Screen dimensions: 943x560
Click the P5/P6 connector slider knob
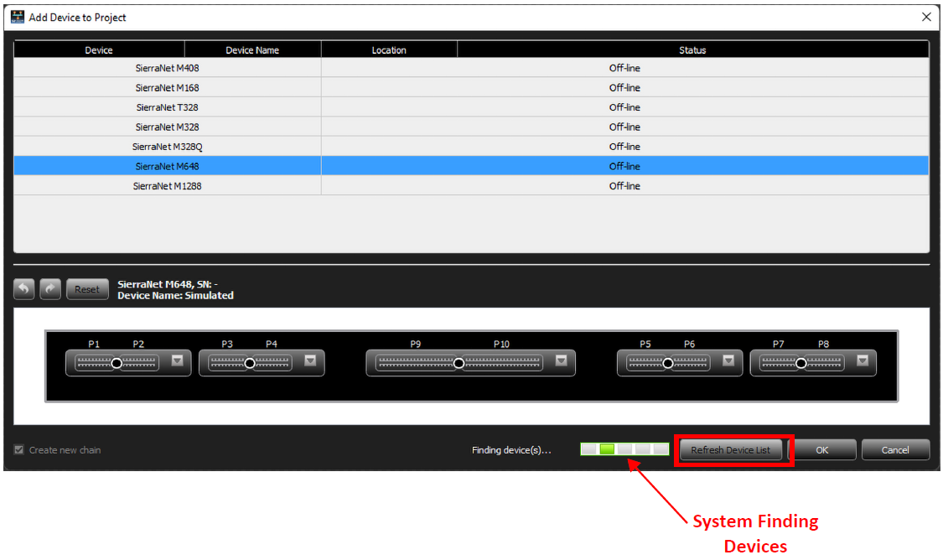(x=667, y=363)
